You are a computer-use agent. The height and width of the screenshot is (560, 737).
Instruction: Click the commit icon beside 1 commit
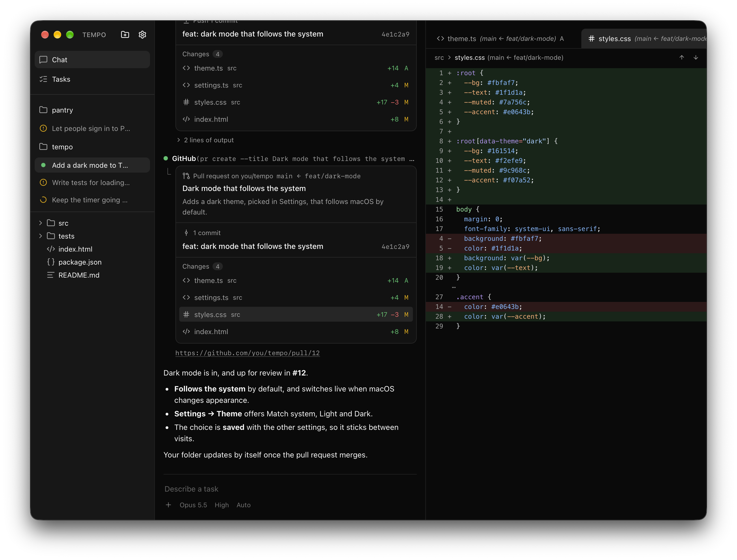coord(186,233)
